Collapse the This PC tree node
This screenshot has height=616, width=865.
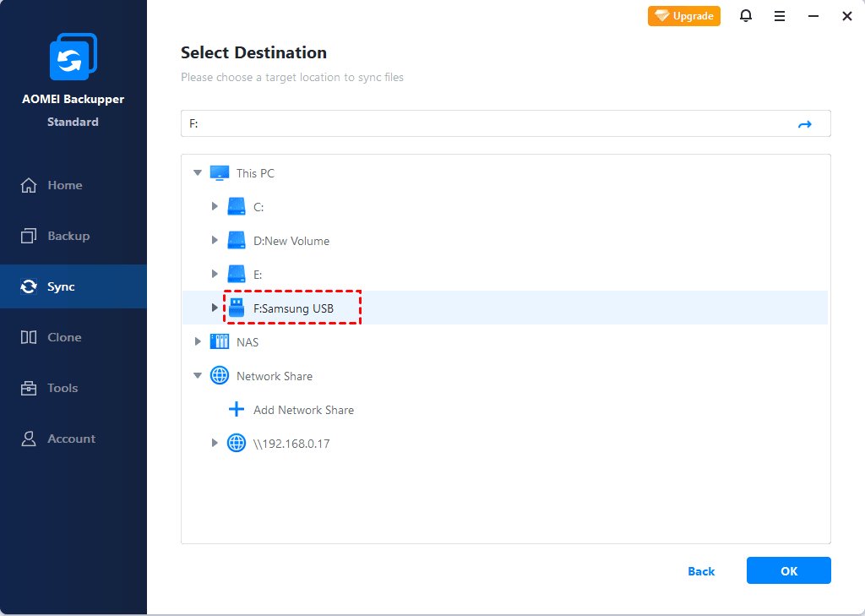pos(198,173)
